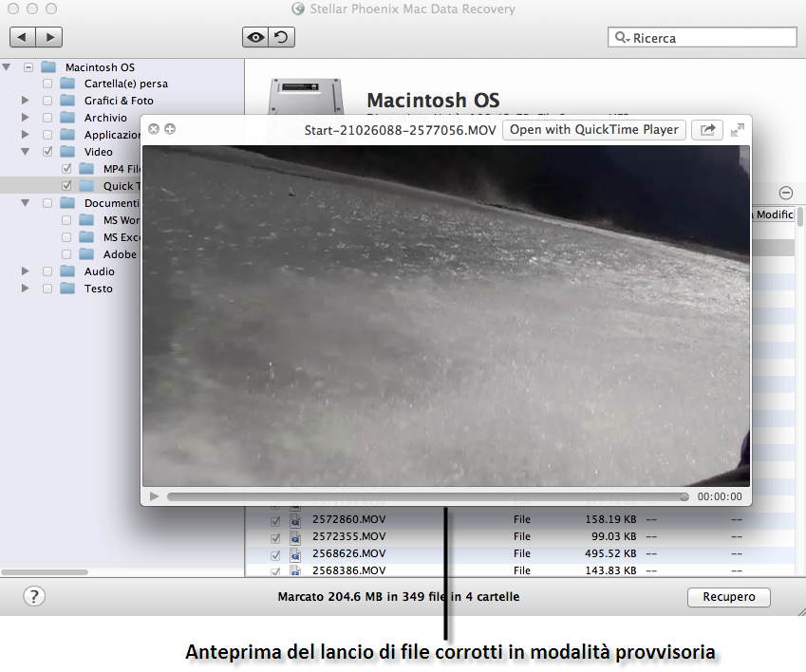The image size is (806, 672).
Task: Select the 2572355.MOV file row
Action: pos(520,537)
